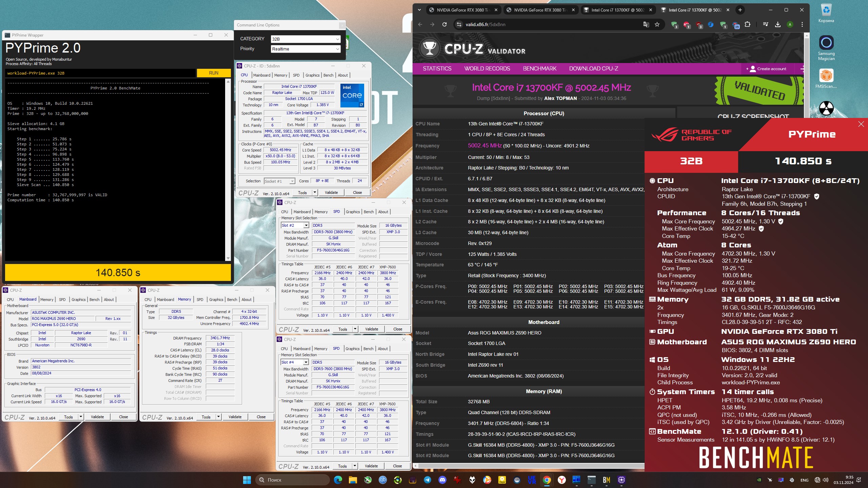Open volume control in system tray

pos(825,480)
